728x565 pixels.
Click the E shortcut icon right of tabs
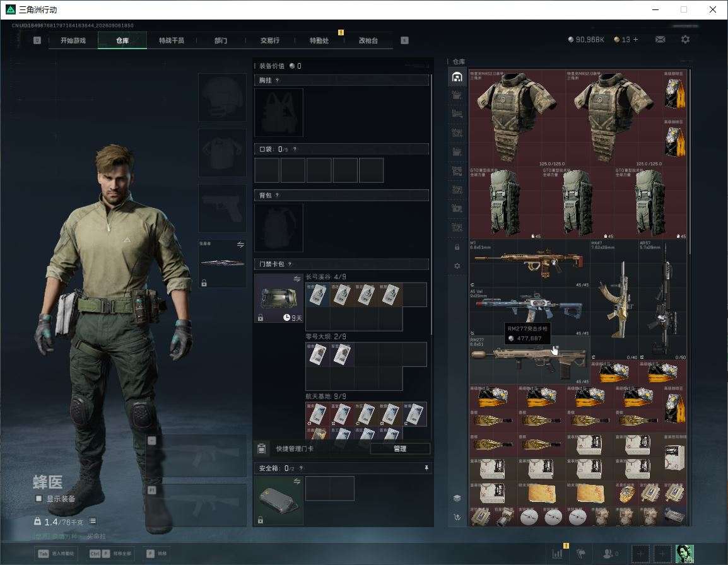click(404, 40)
